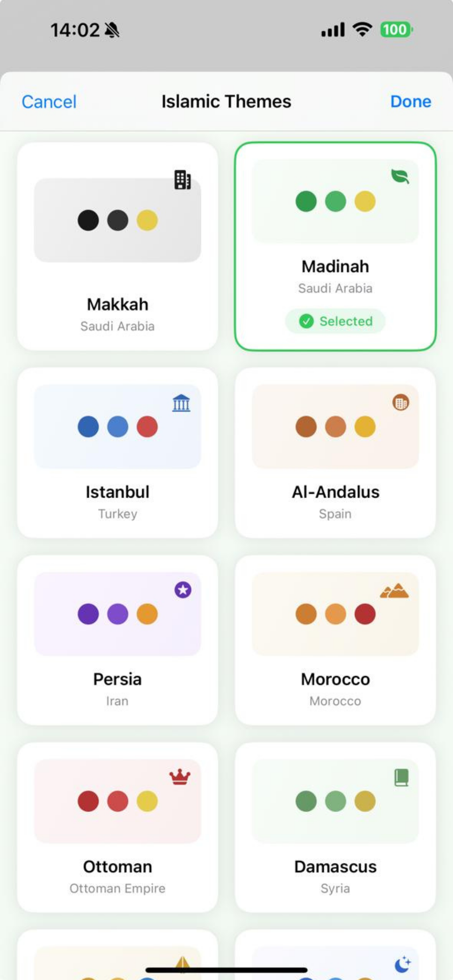
Task: Pick the Persia theme title
Action: (x=118, y=679)
